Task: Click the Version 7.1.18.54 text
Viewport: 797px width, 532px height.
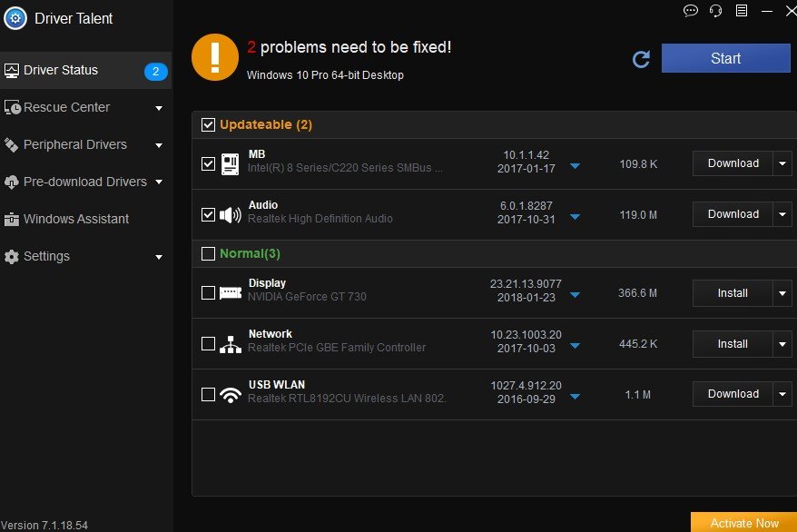Action: point(44,526)
